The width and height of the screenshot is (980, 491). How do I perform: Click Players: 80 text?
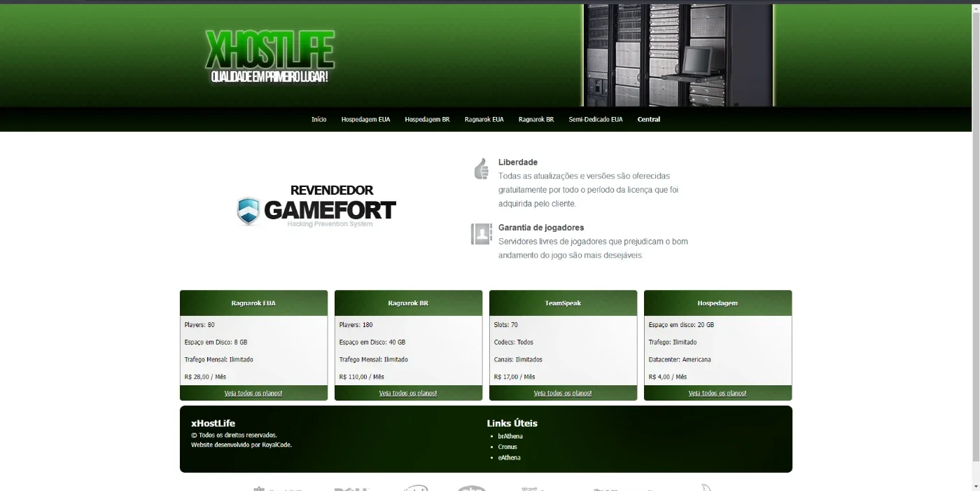tap(199, 325)
